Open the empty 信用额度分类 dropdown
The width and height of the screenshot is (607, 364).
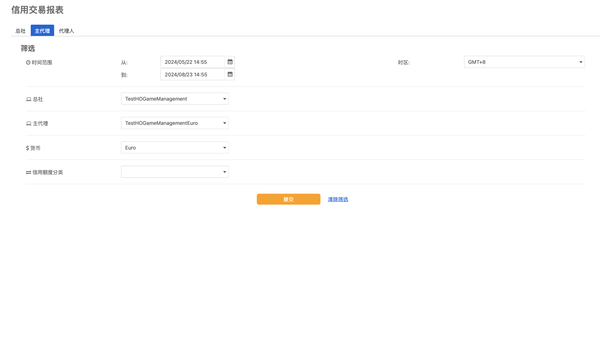175,172
